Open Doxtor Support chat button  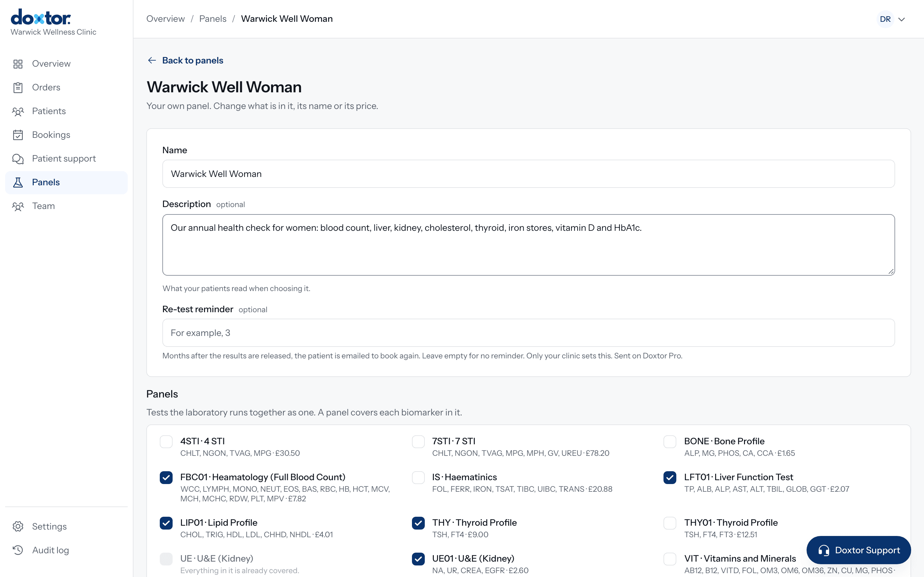(x=858, y=550)
